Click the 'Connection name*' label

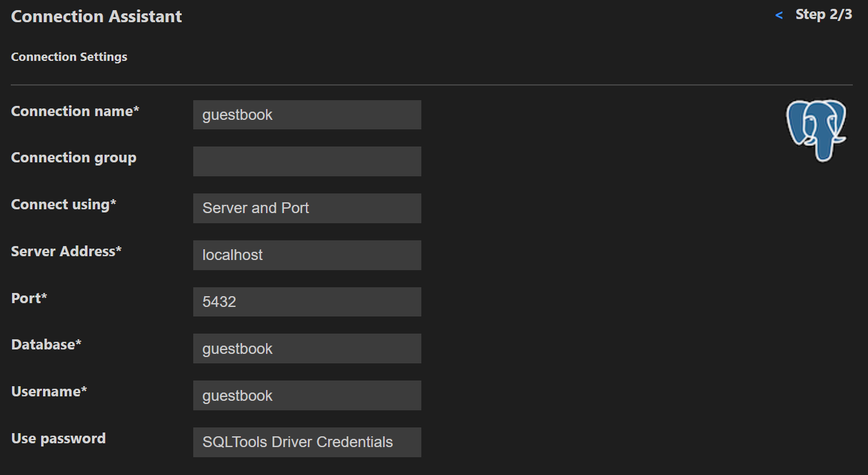(x=75, y=111)
